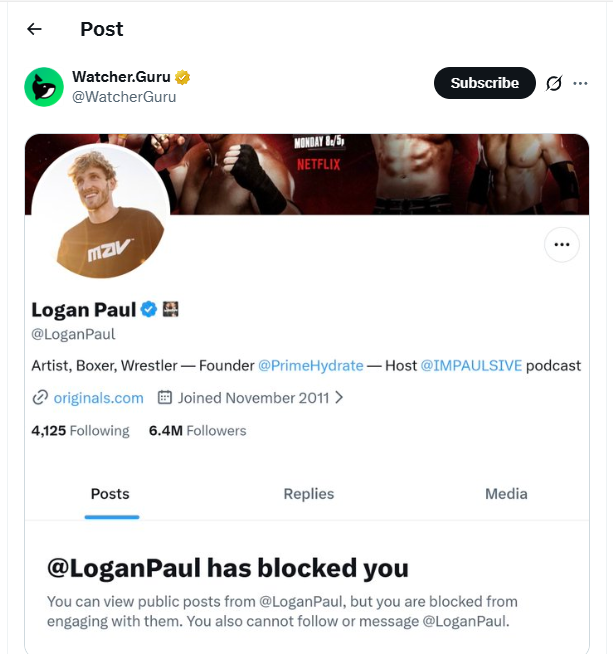Image resolution: width=613 pixels, height=654 pixels.
Task: Click the chain link icon before originals.com
Action: [x=40, y=397]
